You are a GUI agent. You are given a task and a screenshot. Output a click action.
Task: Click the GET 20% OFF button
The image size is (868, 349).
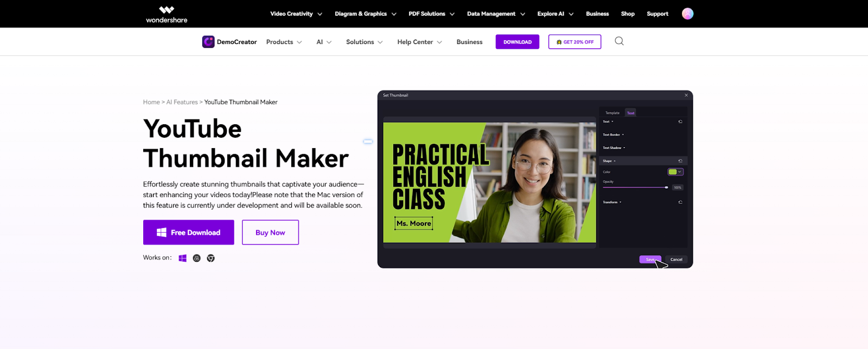click(575, 42)
